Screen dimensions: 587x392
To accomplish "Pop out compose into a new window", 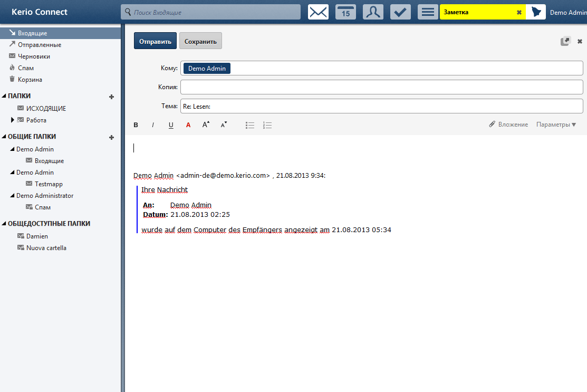I will (565, 41).
